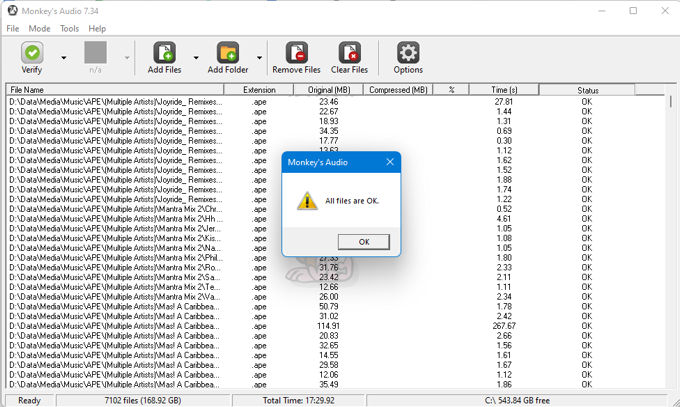
Task: Open the Mode menu
Action: click(x=39, y=29)
